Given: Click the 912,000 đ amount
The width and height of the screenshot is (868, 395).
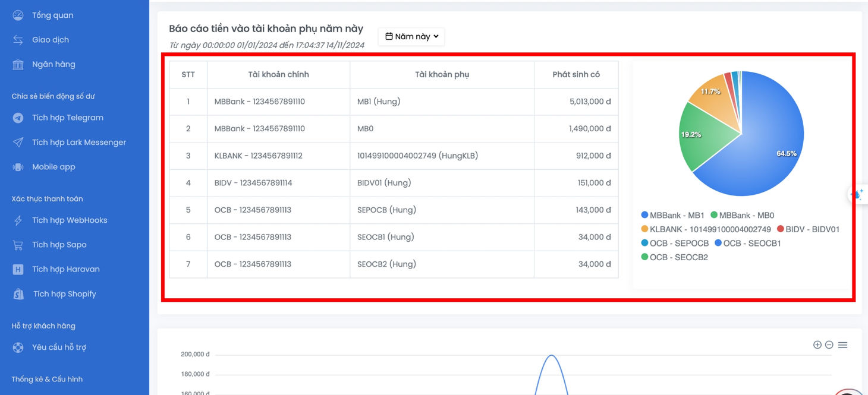Looking at the screenshot, I should (x=595, y=156).
